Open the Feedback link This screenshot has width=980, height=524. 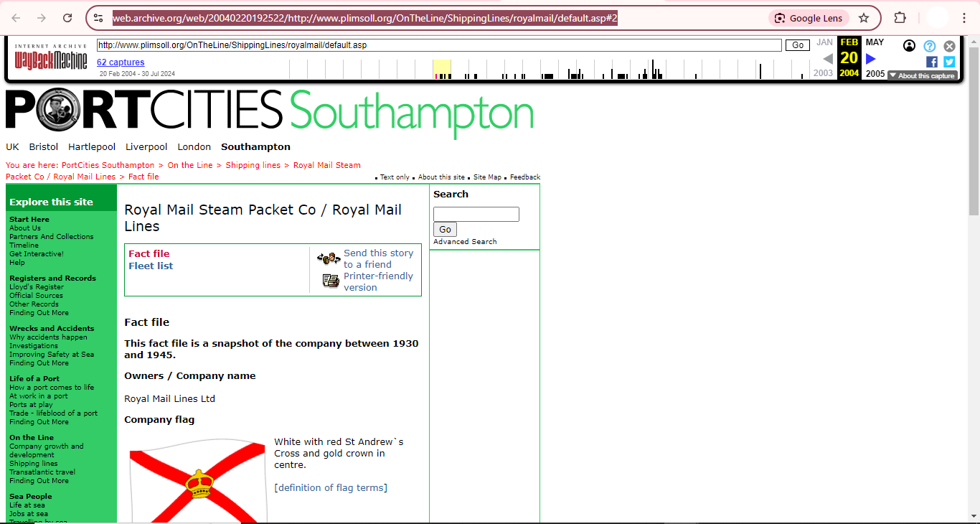point(525,177)
